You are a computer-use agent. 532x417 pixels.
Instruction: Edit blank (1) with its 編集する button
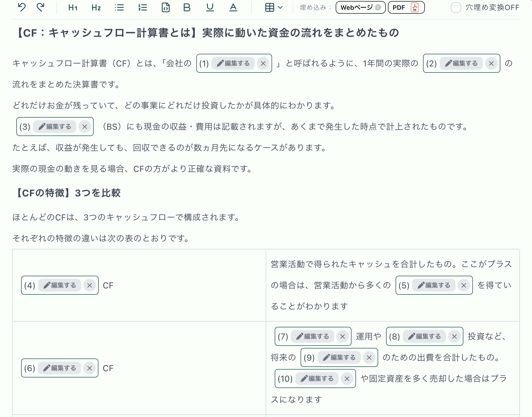[233, 63]
